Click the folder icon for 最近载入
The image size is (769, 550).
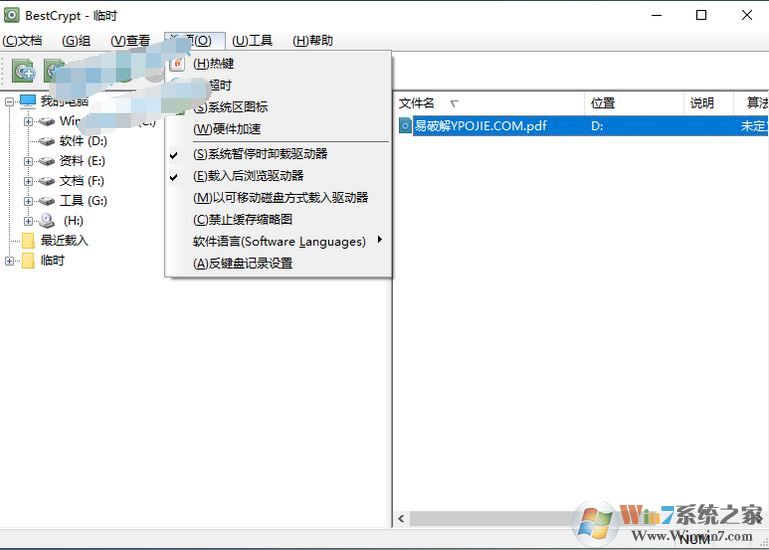[x=28, y=241]
